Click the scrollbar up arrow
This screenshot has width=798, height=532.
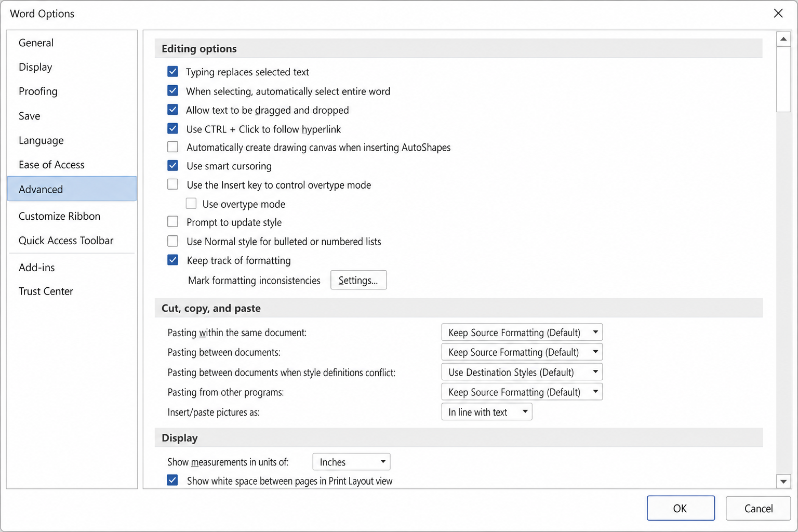(x=783, y=39)
